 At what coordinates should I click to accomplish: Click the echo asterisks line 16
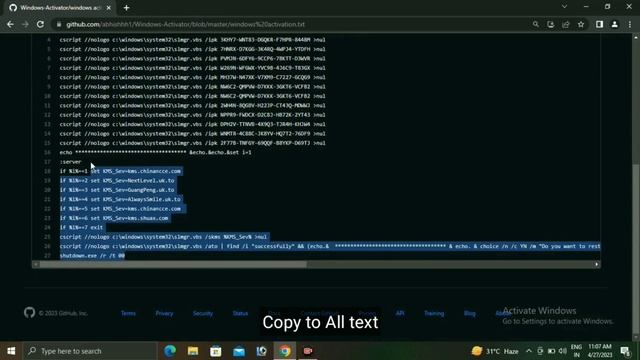(156, 153)
